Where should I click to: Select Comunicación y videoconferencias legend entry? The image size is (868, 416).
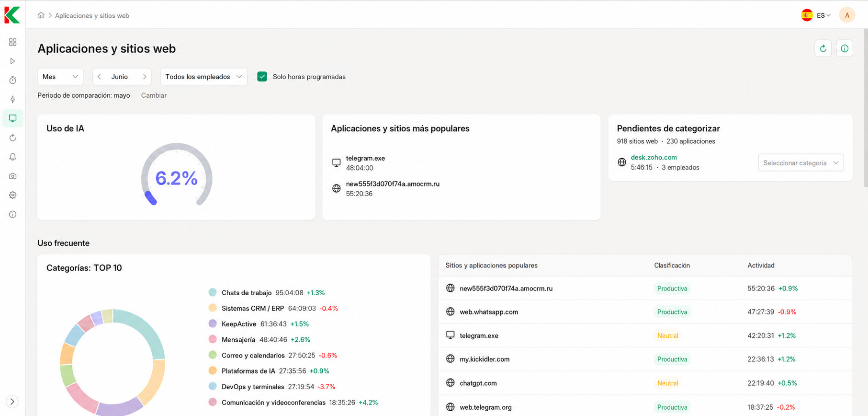tap(293, 403)
